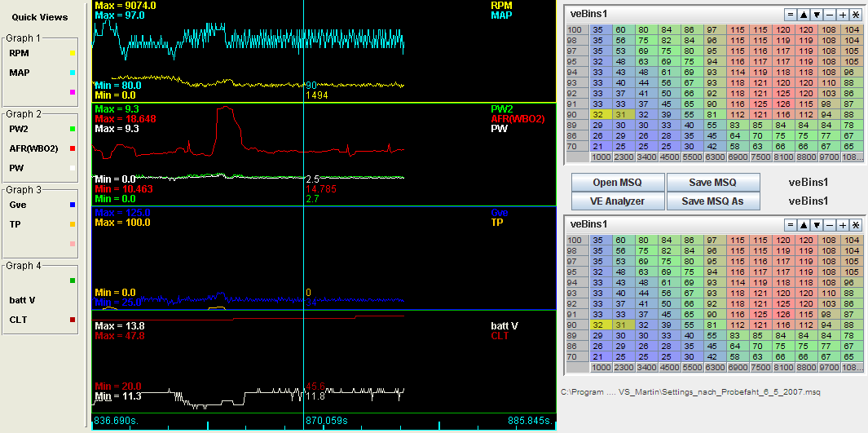Click the cursor value 1494 in the RPM graph

pos(317,95)
